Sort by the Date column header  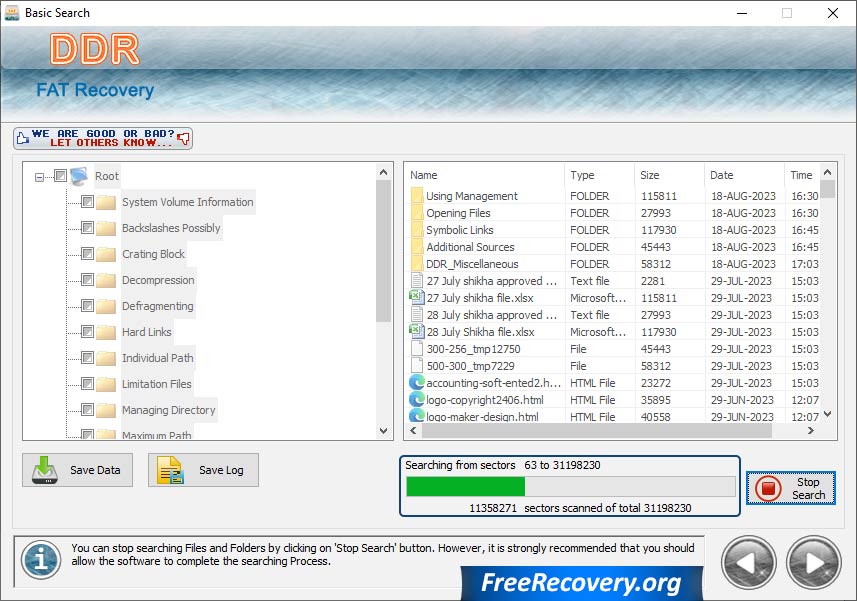pos(744,175)
